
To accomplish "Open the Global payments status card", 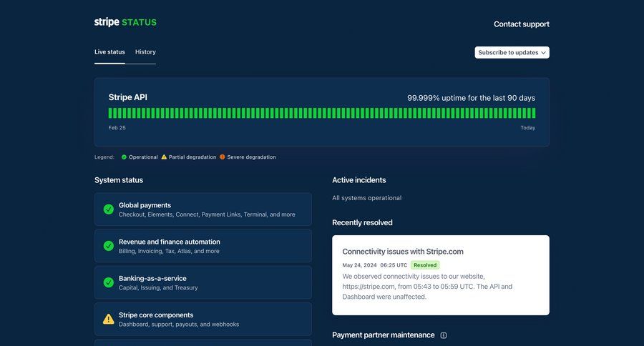I will point(203,209).
